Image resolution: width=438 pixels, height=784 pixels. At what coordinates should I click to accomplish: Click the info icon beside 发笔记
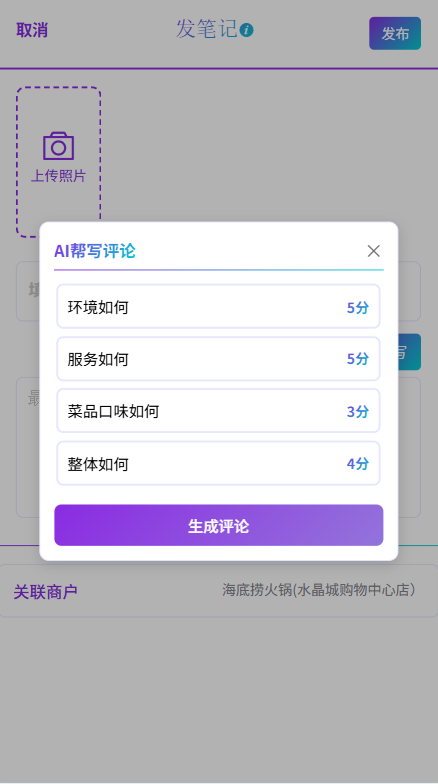point(246,30)
